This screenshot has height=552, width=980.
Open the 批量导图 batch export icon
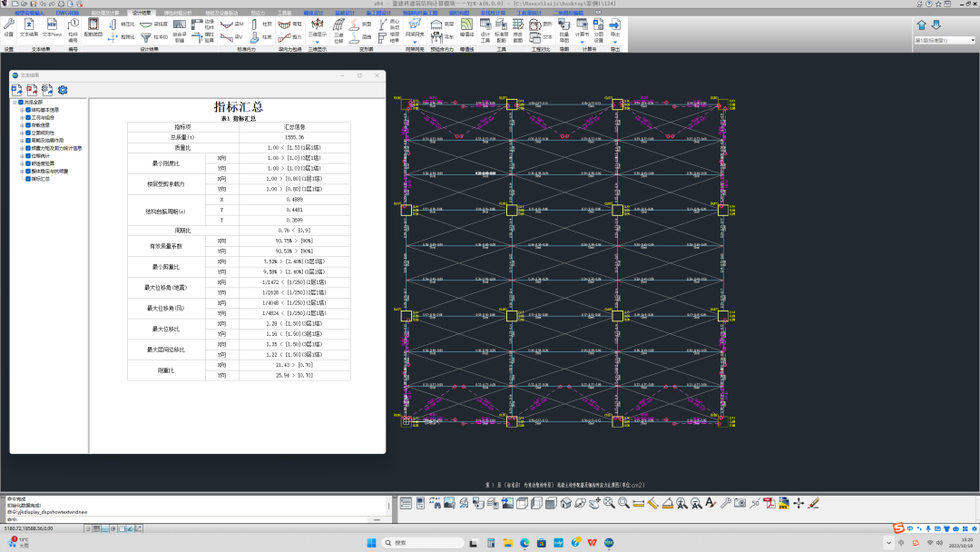coord(563,30)
